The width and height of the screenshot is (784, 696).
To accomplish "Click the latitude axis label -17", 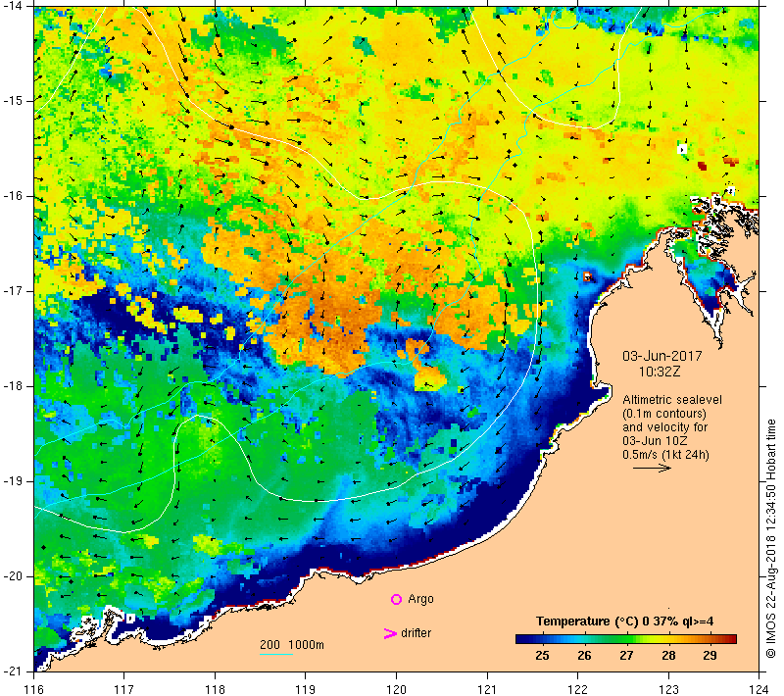I will 13,291.
